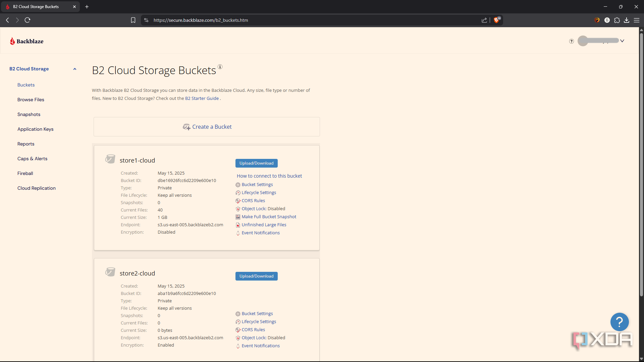The image size is (644, 362).
Task: Click Upload/Download for store2-cloud
Action: pyautogui.click(x=257, y=276)
